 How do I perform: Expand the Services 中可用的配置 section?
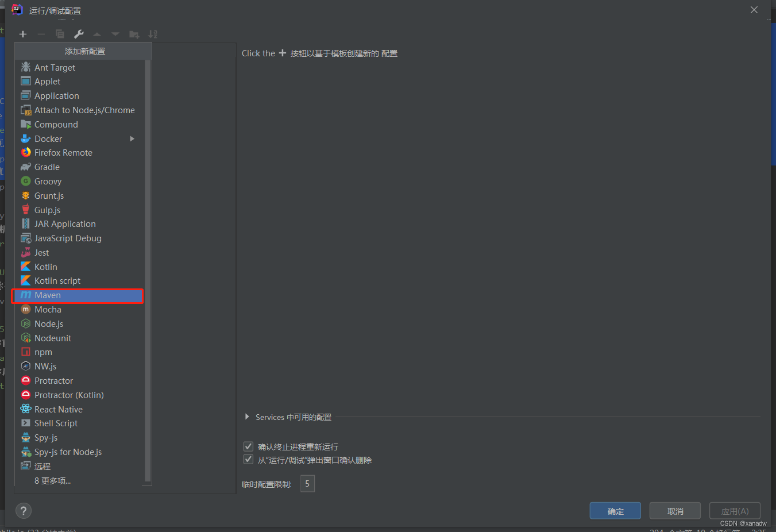coord(247,417)
